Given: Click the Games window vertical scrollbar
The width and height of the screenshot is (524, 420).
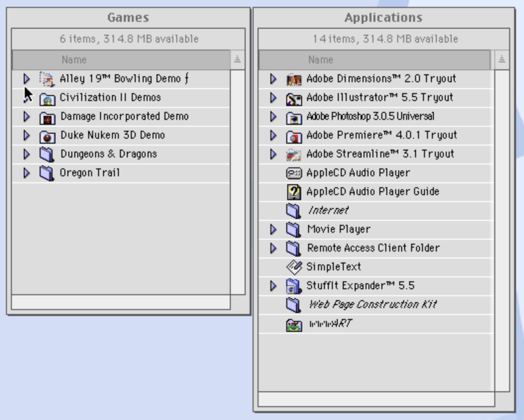Looking at the screenshot, I should point(238,182).
